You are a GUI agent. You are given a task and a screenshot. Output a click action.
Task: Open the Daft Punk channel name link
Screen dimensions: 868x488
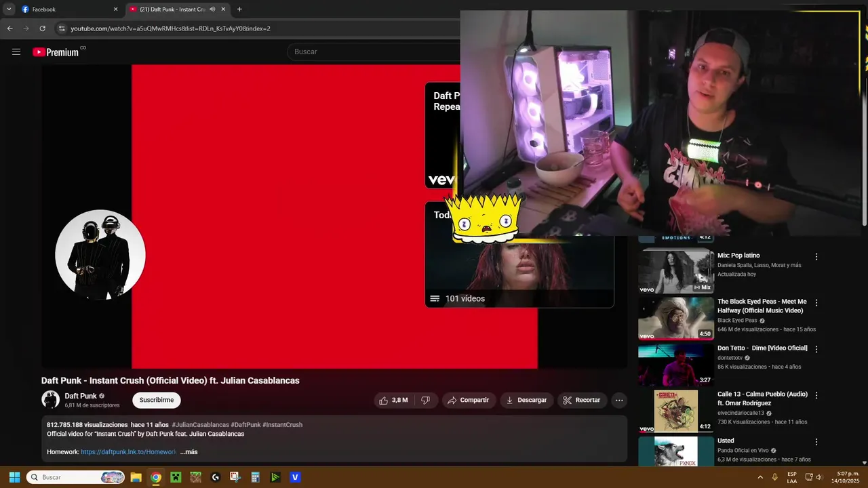(81, 396)
